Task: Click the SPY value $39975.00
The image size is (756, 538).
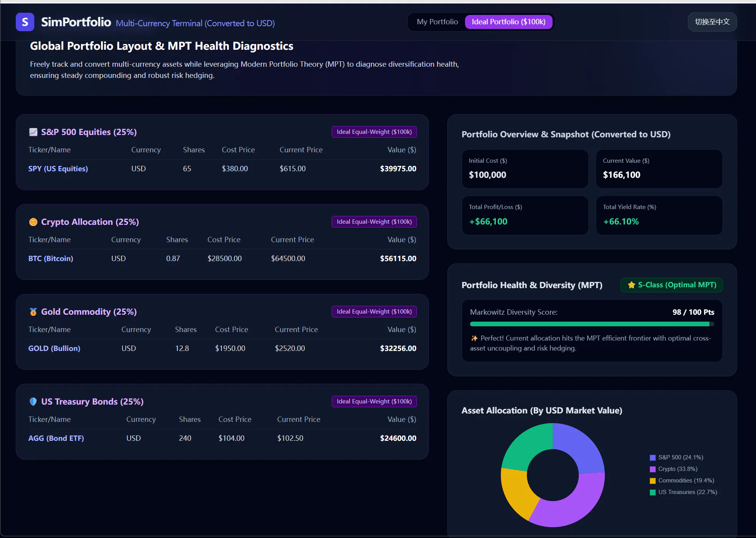Action: click(398, 169)
